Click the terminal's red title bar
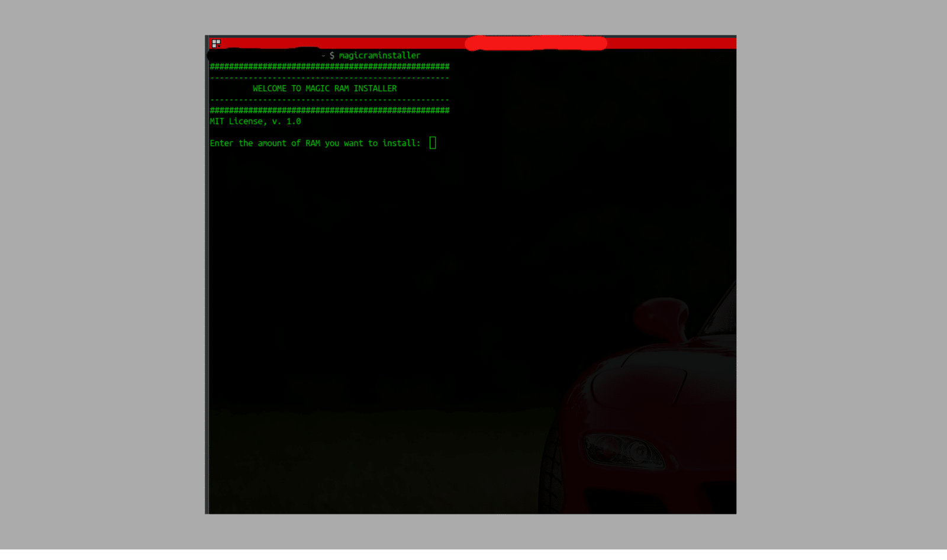Screen dimensions: 947x560 [472, 42]
